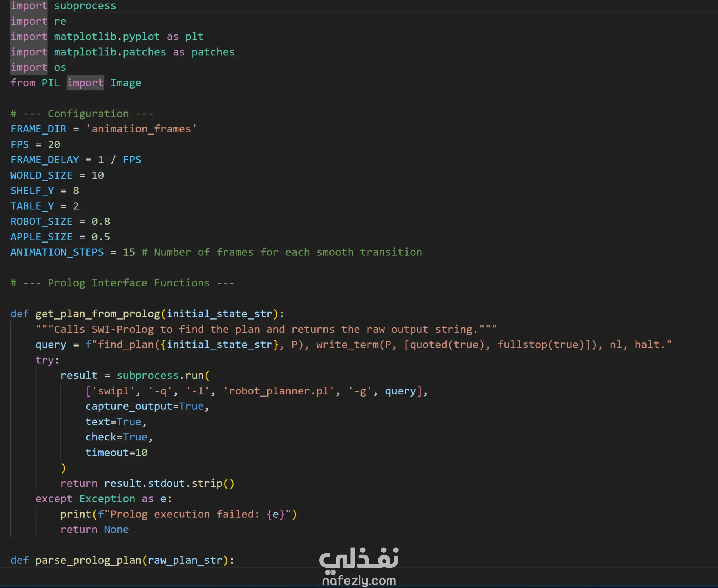
Task: Click the highlighted import keyword after PIL
Action: pos(85,83)
